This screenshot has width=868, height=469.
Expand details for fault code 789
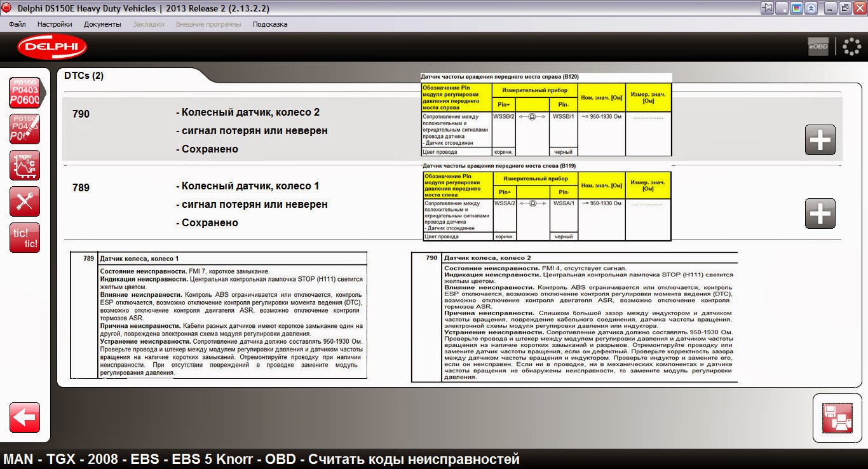point(820,214)
